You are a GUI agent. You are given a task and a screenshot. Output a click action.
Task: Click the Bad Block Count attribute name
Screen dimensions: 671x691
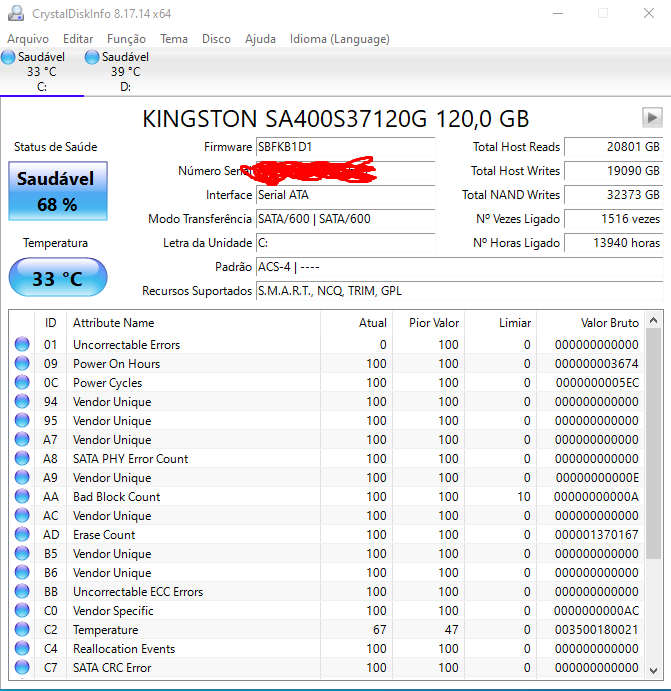point(116,497)
